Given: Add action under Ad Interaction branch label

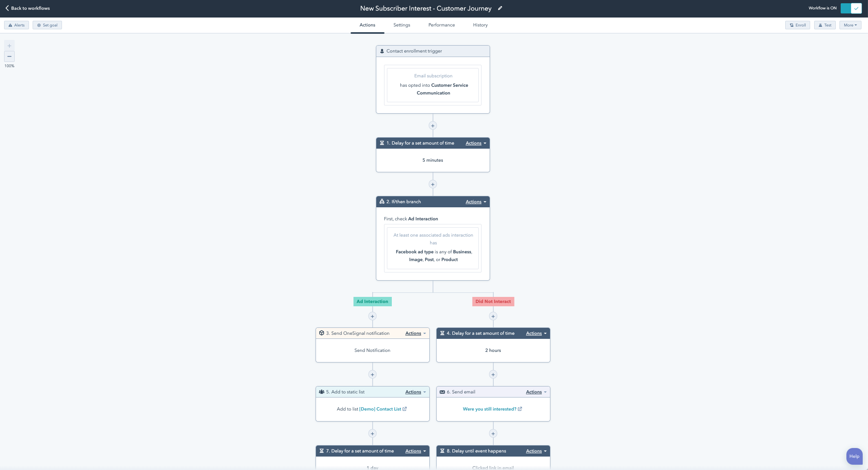Looking at the screenshot, I should pos(372,316).
